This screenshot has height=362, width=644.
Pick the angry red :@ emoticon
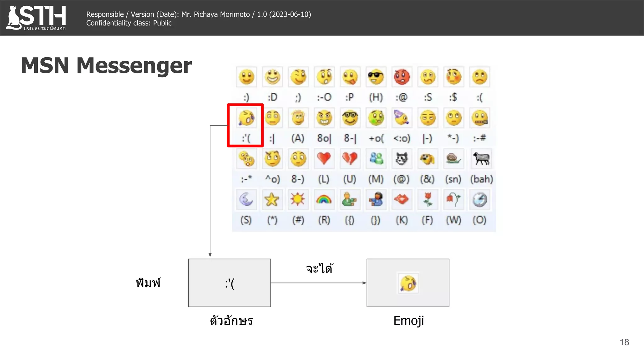402,77
